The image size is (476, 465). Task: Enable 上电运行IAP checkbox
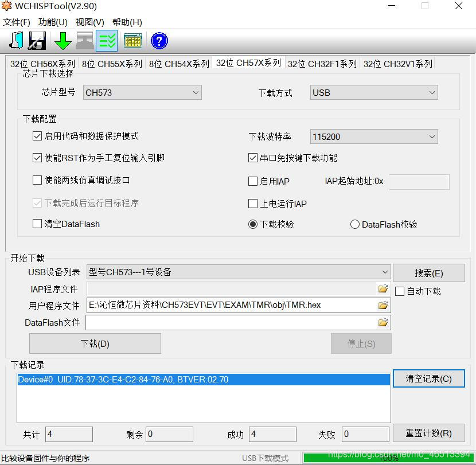coord(252,204)
